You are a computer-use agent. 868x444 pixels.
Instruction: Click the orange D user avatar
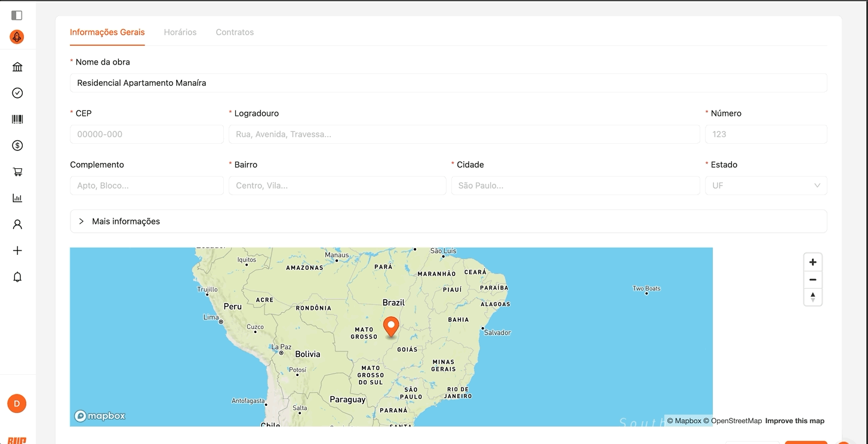[x=17, y=403]
